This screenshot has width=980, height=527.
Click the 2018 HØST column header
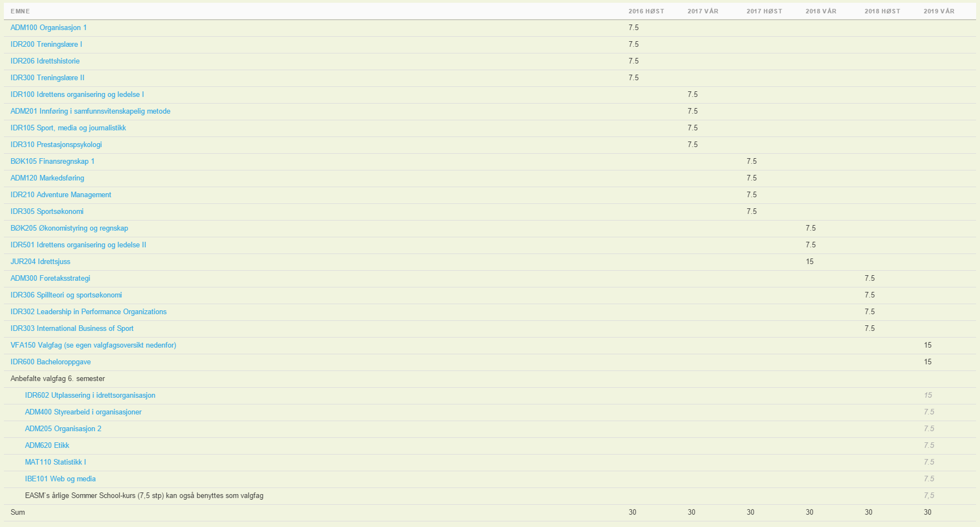coord(882,11)
